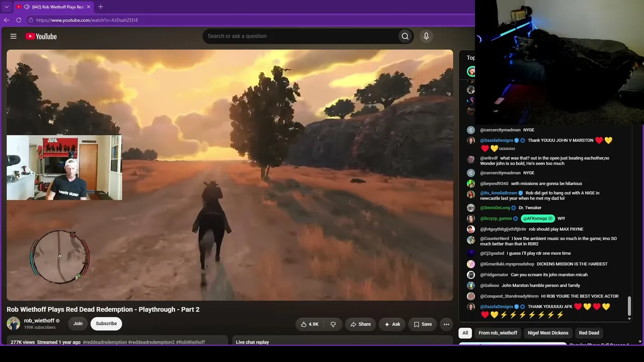Open @Its_AmeliaBrown's chat avatar
The width and height of the screenshot is (644, 362).
click(x=471, y=194)
